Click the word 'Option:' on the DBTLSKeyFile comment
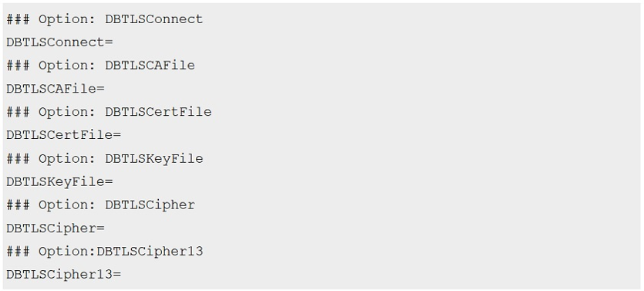Image resolution: width=644 pixels, height=291 pixels. (67, 159)
